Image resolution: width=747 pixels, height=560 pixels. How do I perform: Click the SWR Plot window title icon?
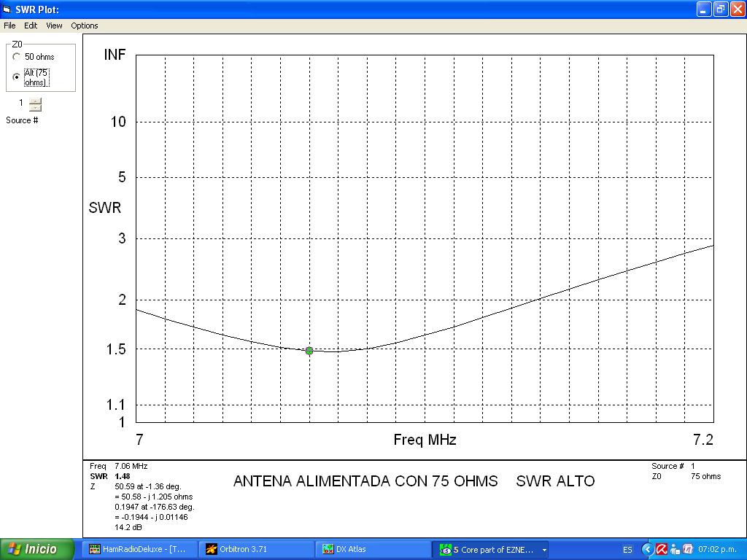(7, 9)
